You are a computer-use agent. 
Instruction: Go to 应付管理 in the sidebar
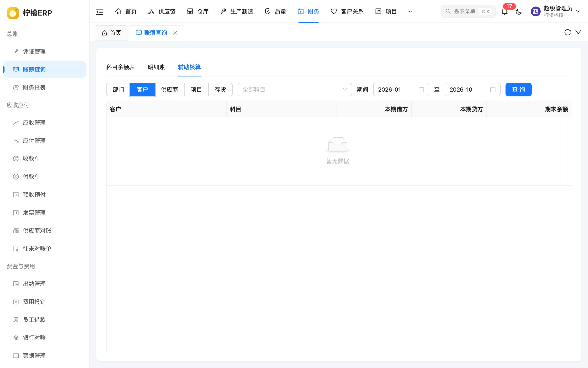point(45,141)
